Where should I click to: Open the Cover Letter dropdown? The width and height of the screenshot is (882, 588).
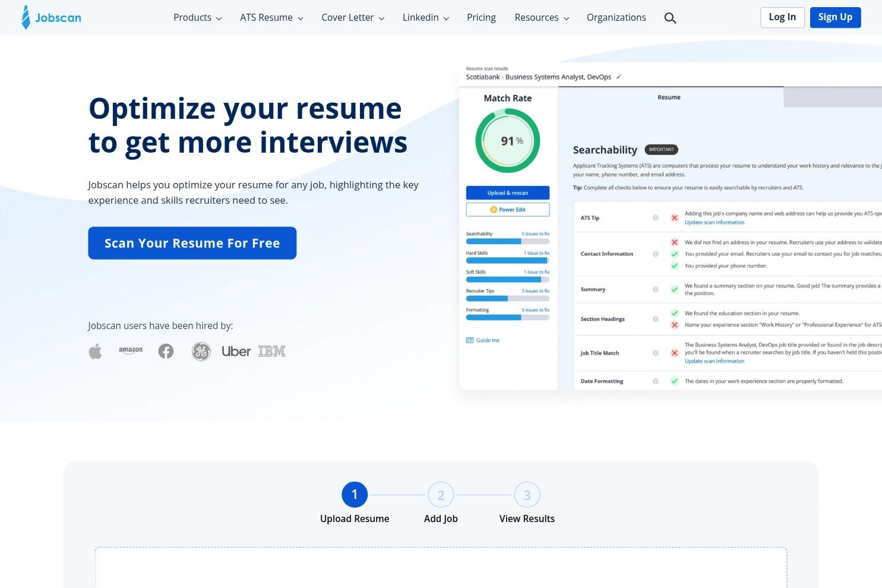353,18
